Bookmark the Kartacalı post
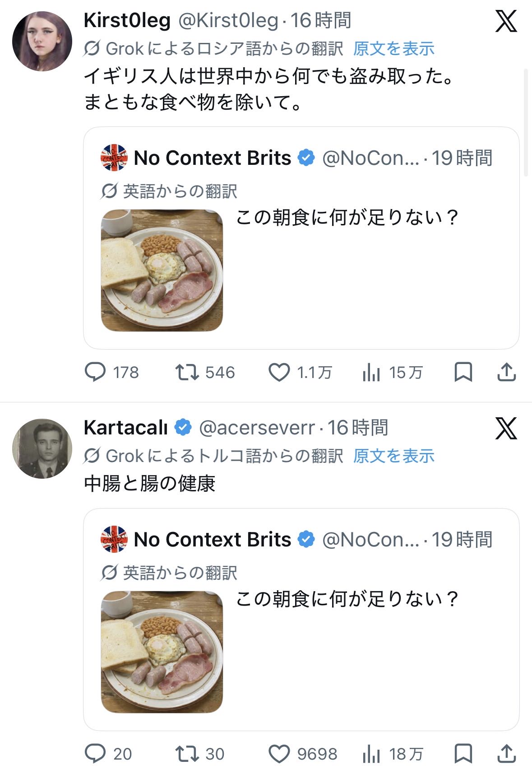The height and width of the screenshot is (770, 532). 463,754
